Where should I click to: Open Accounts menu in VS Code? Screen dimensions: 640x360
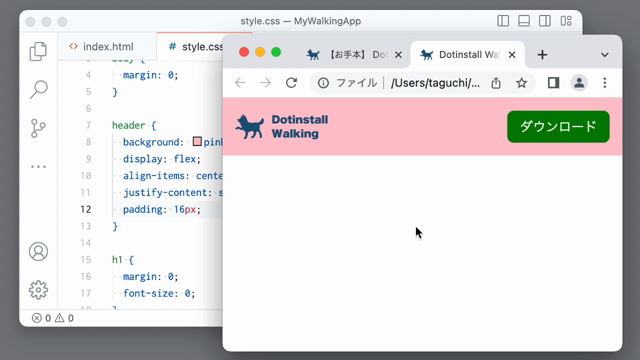[x=38, y=251]
